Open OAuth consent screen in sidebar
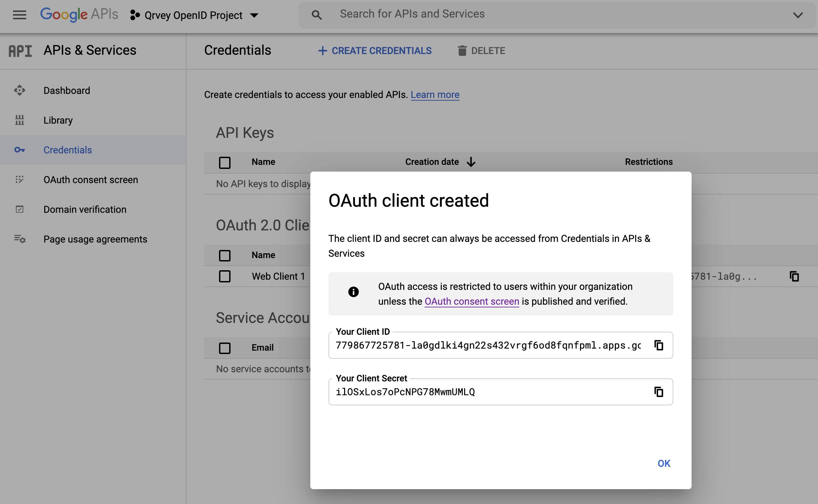 tap(91, 180)
